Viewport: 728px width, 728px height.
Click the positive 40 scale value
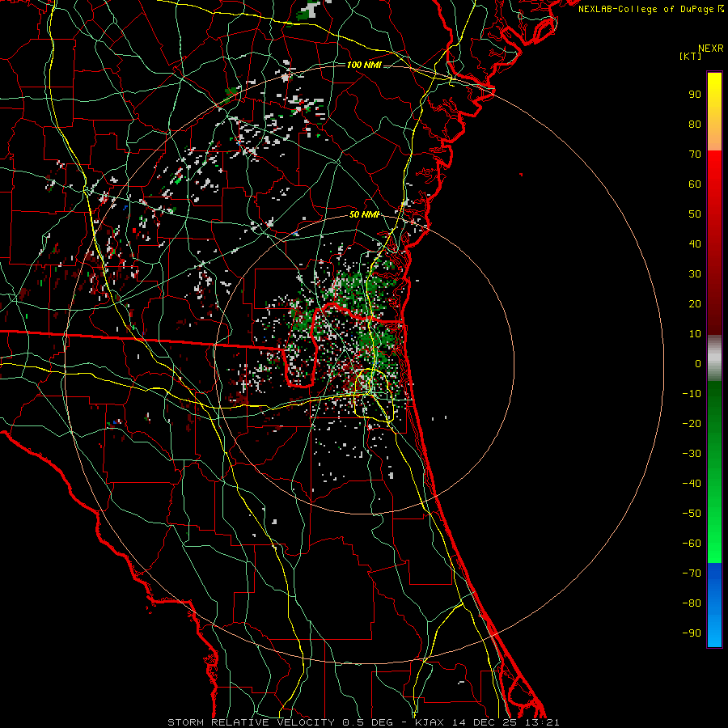[x=695, y=244]
